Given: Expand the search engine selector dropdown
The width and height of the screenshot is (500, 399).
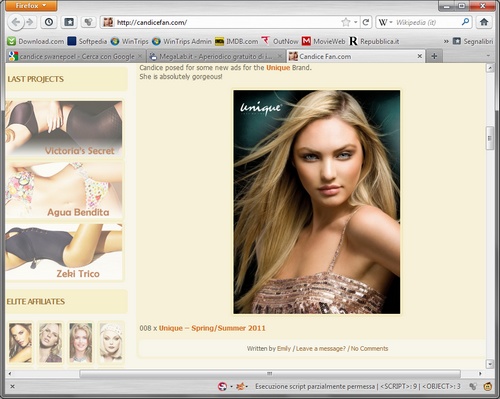Looking at the screenshot, I should pos(385,22).
